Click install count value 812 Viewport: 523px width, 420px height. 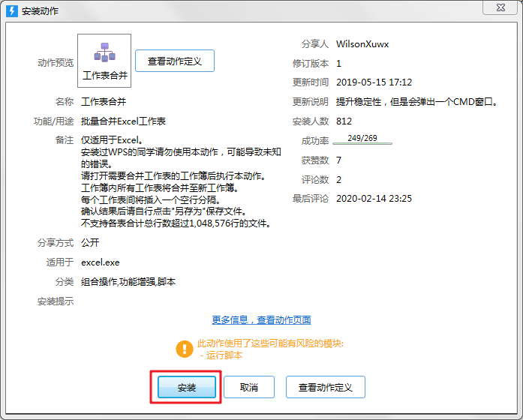(x=344, y=121)
